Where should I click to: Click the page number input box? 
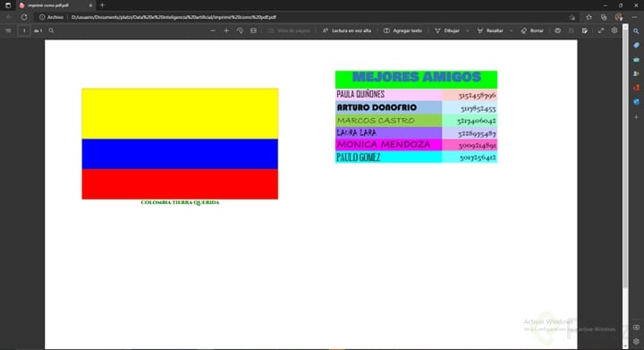click(x=24, y=30)
